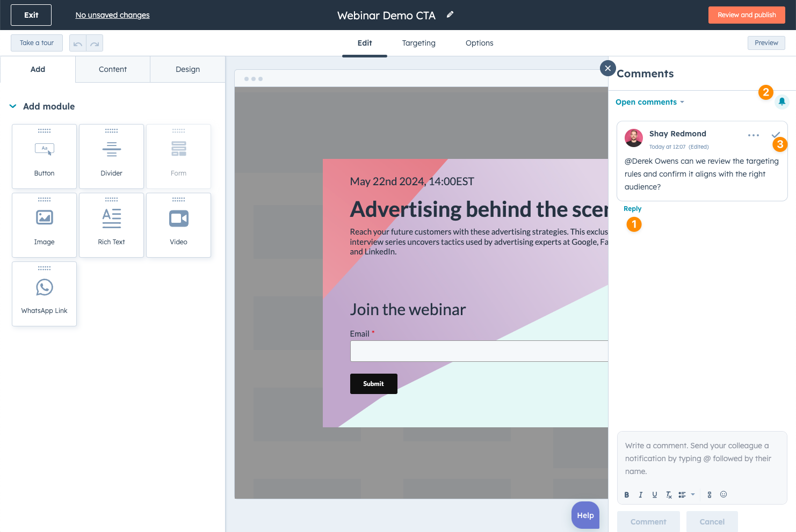Mark Shay Redmond's comment as resolved
This screenshot has height=532, width=796.
775,135
